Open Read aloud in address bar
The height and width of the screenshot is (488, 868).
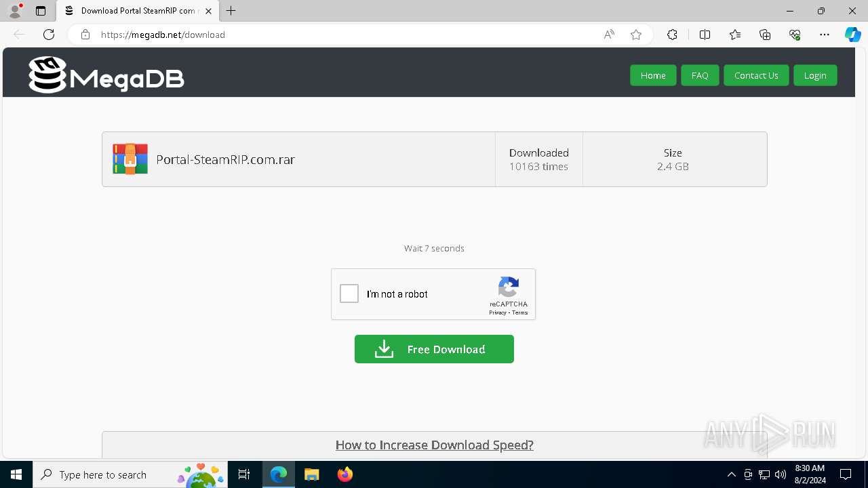(609, 35)
